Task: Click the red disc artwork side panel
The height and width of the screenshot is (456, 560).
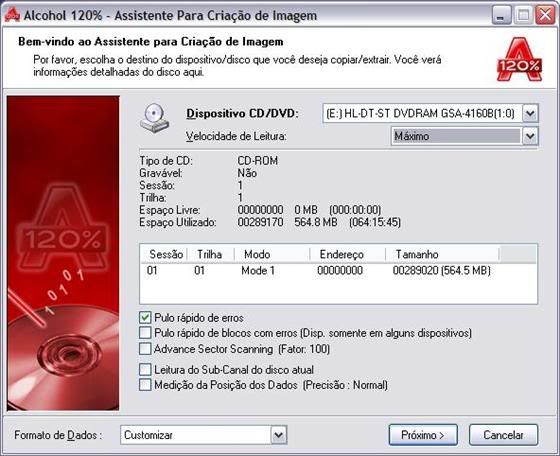Action: 63,253
